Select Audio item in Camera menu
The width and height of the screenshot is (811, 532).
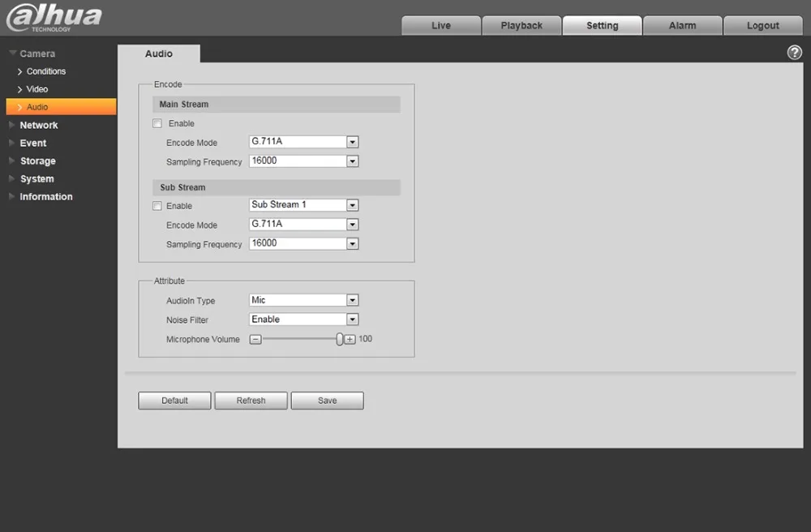click(61, 107)
